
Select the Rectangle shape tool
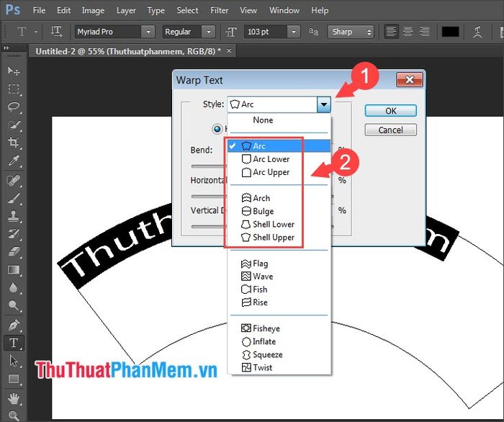click(14, 379)
